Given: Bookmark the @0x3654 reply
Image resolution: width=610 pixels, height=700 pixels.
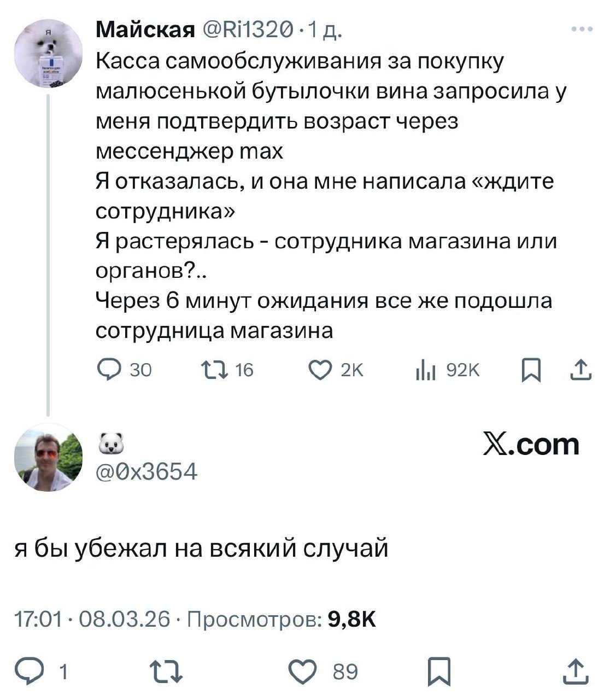Looking at the screenshot, I should (x=439, y=671).
